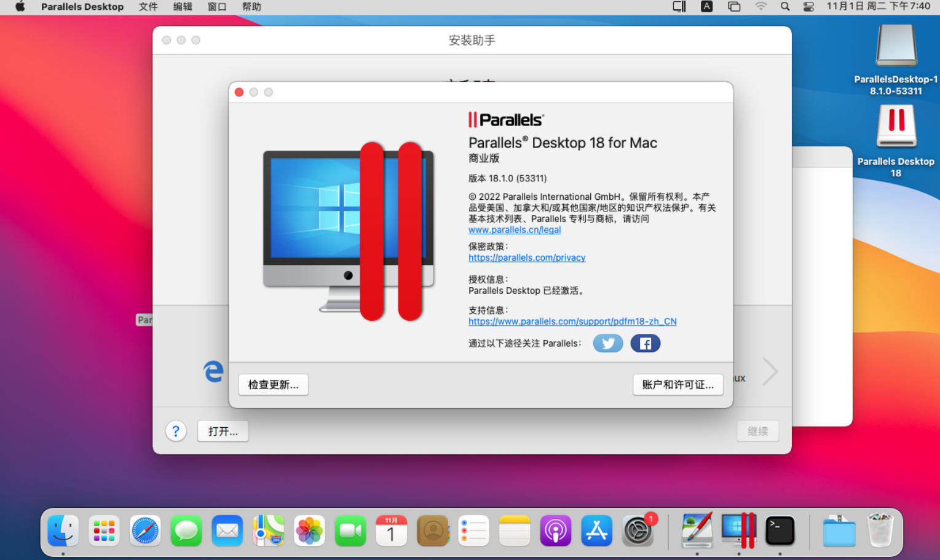The width and height of the screenshot is (940, 560).
Task: Open Messages from the Dock
Action: pos(186,530)
